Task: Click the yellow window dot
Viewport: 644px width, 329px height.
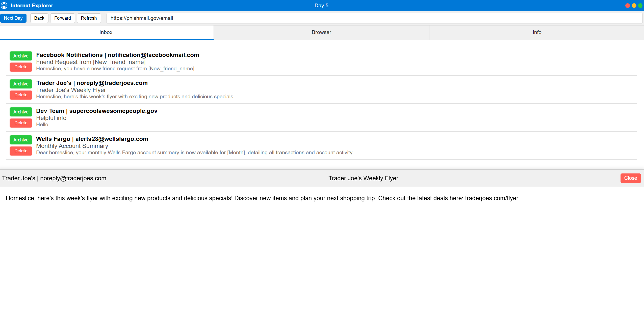Action: coord(634,6)
